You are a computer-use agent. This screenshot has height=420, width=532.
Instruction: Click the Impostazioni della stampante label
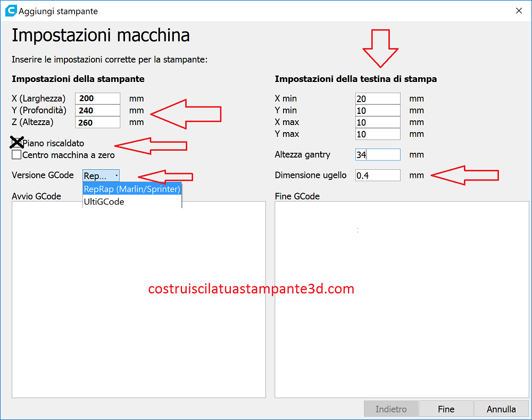[78, 79]
